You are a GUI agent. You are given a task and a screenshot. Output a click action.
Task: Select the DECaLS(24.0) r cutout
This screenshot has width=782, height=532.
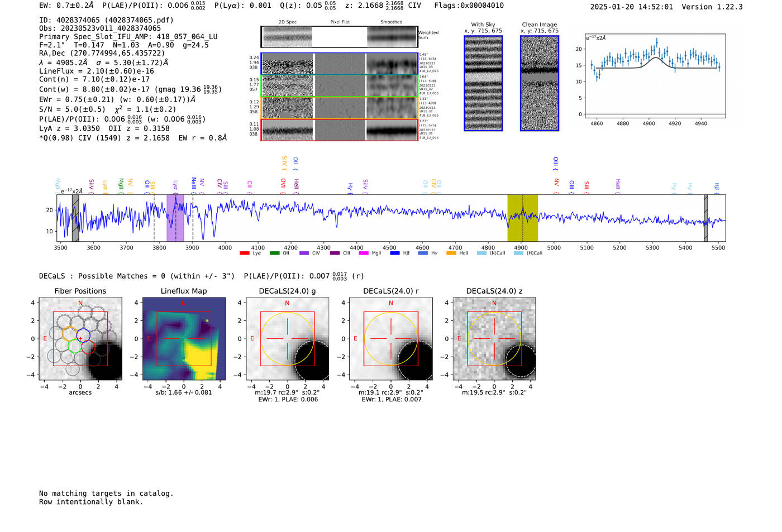point(390,339)
